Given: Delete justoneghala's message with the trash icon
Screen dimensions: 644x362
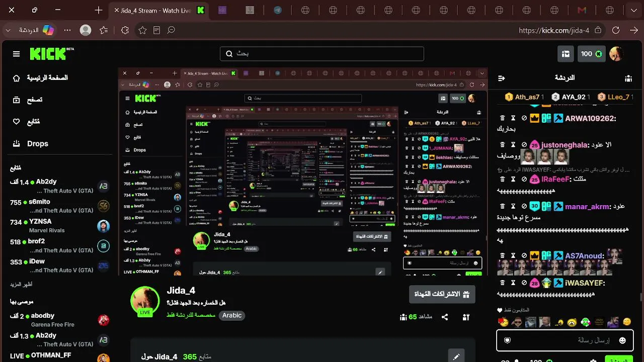Looking at the screenshot, I should pos(502,145).
